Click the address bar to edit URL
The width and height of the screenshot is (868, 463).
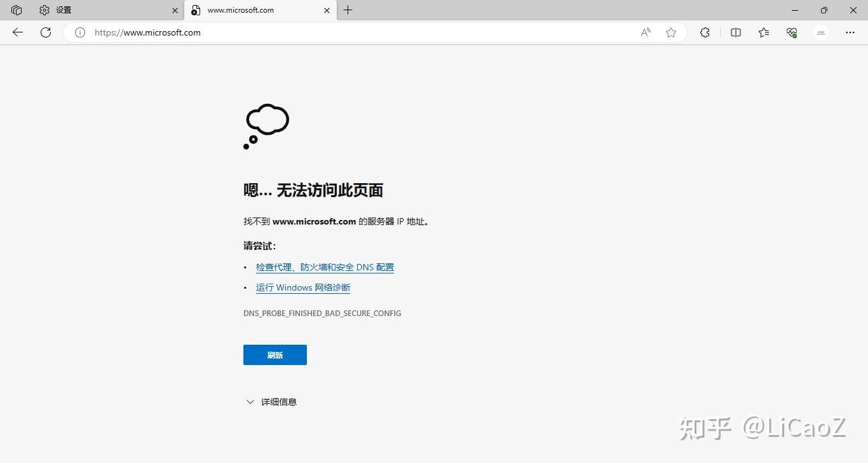(318, 32)
